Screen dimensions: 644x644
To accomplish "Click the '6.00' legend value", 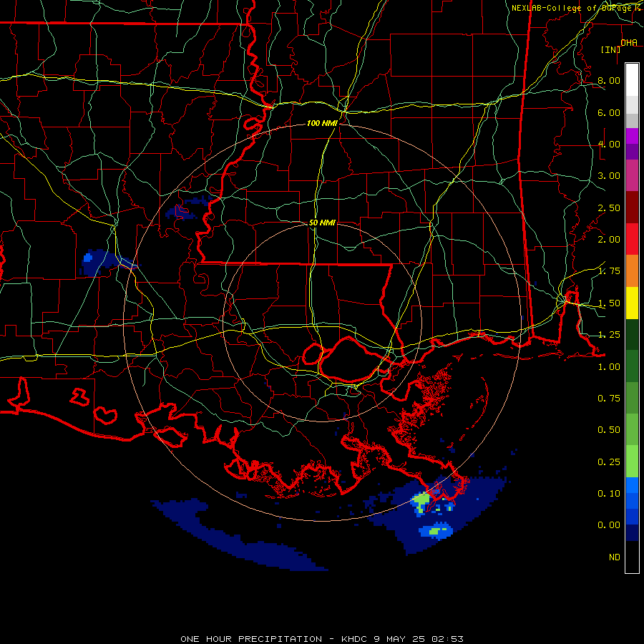I will point(609,112).
